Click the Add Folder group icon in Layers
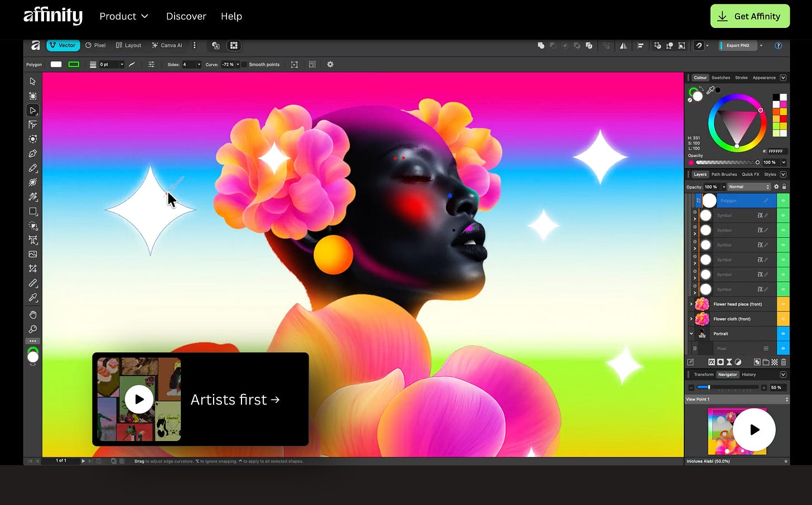This screenshot has width=812, height=505. coord(766,362)
